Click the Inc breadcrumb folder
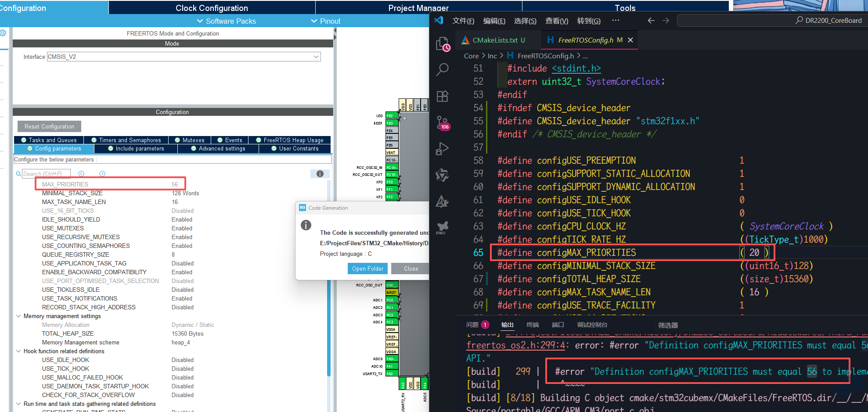868x412 pixels. click(x=492, y=56)
